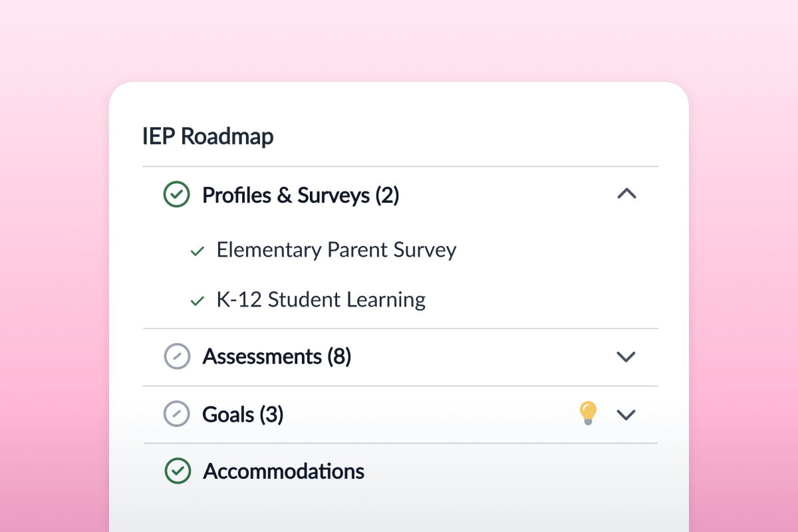This screenshot has height=532, width=798.
Task: Click the in-progress status icon beside Goals
Action: pos(177,414)
